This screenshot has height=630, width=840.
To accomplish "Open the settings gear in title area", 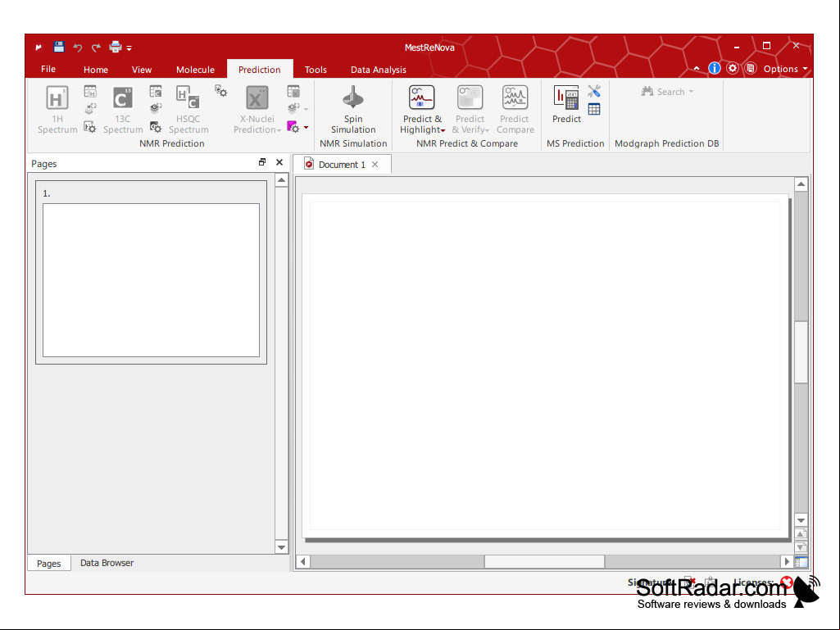I will [x=733, y=69].
